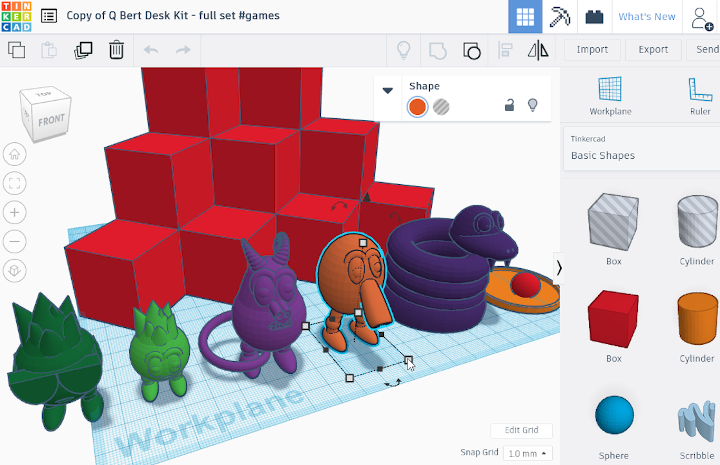Select the Solid orange color option
The image size is (720, 465).
(417, 107)
